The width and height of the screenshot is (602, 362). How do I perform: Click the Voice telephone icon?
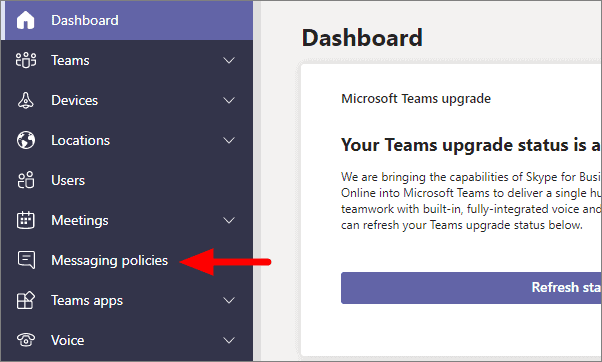point(26,340)
